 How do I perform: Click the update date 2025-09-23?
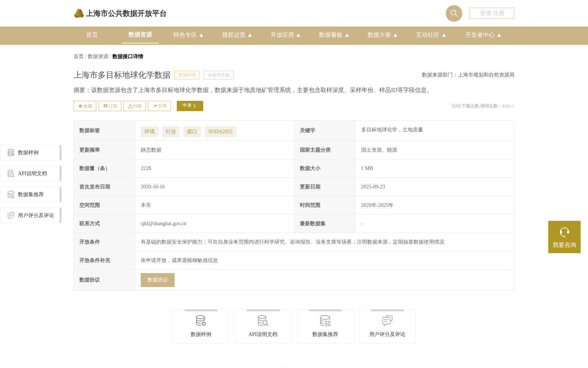[x=373, y=187]
